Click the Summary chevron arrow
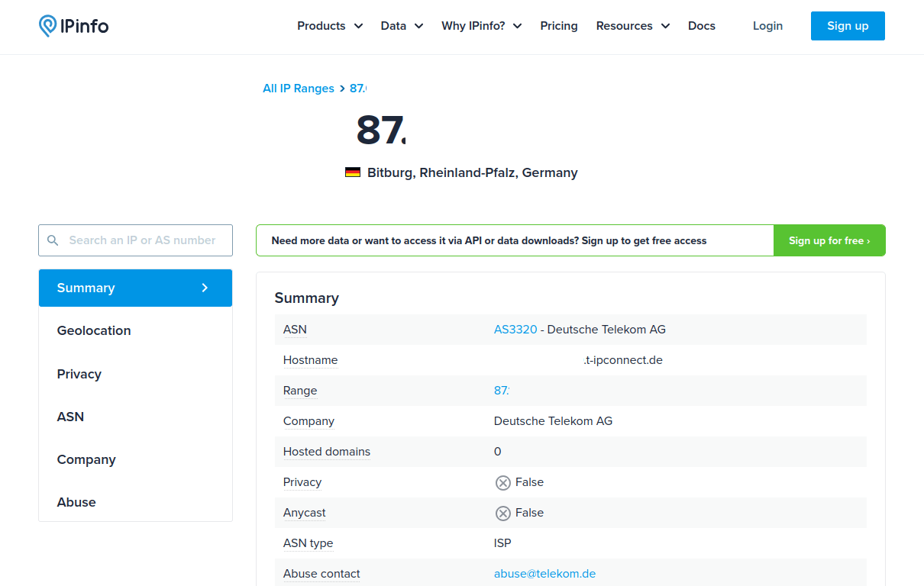 pos(205,288)
